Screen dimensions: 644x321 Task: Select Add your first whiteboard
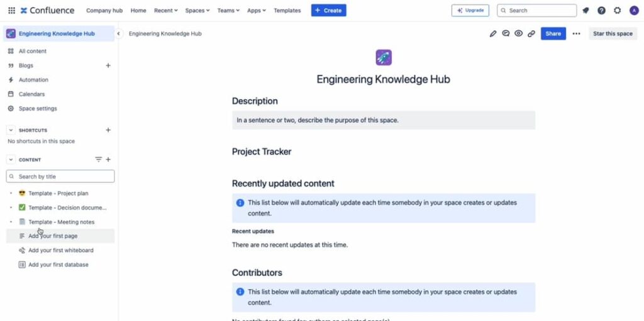coord(60,251)
